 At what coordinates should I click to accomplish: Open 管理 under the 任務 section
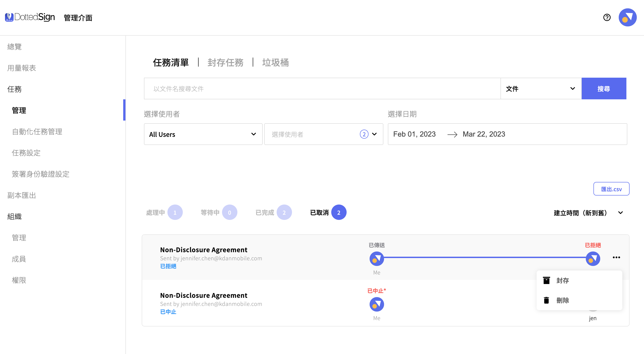click(x=19, y=110)
